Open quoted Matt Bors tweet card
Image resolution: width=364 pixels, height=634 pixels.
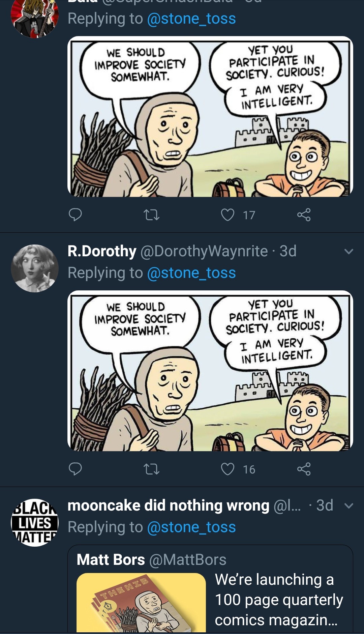click(210, 590)
